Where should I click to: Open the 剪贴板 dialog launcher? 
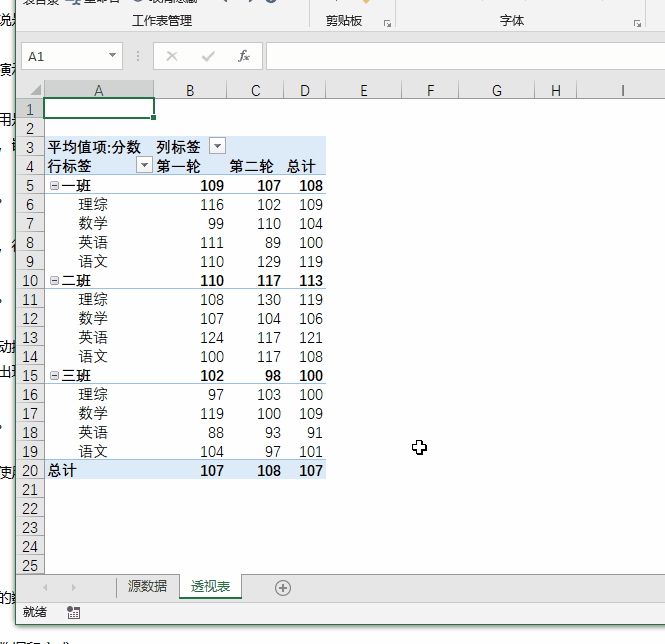tap(387, 22)
